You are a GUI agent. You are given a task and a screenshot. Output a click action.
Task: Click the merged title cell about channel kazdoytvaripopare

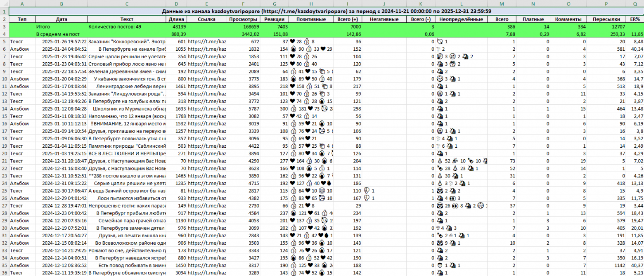[326, 11]
